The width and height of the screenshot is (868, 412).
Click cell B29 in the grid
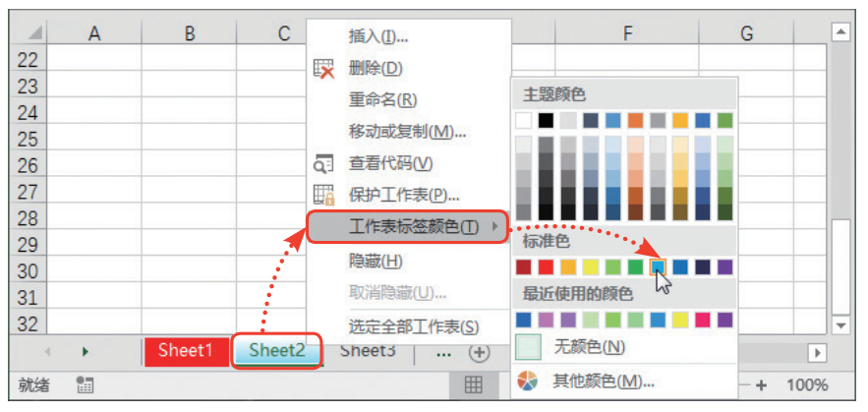pyautogui.click(x=190, y=245)
